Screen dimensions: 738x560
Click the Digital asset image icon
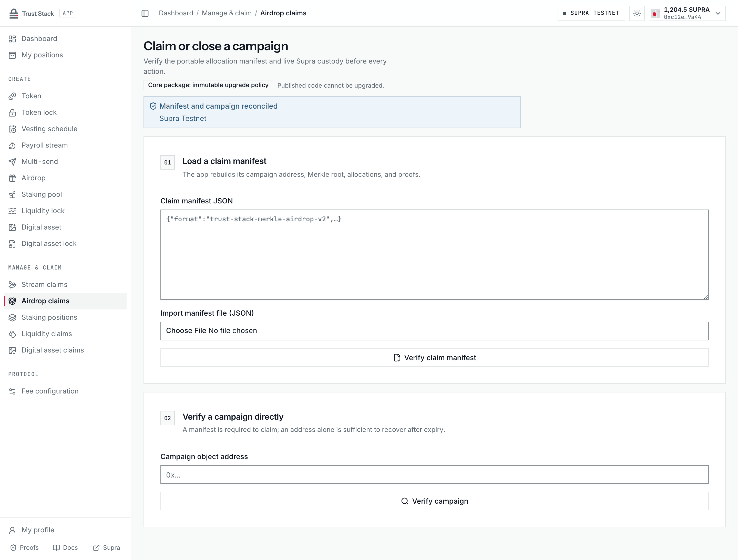tap(12, 227)
